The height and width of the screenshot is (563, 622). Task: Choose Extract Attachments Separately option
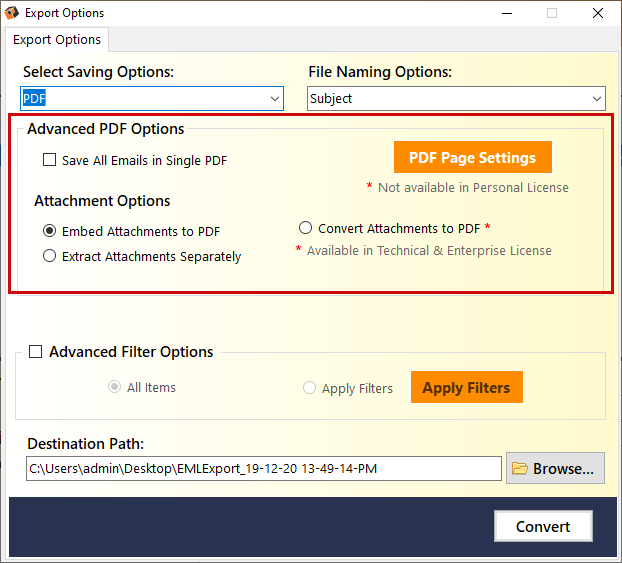tap(50, 256)
